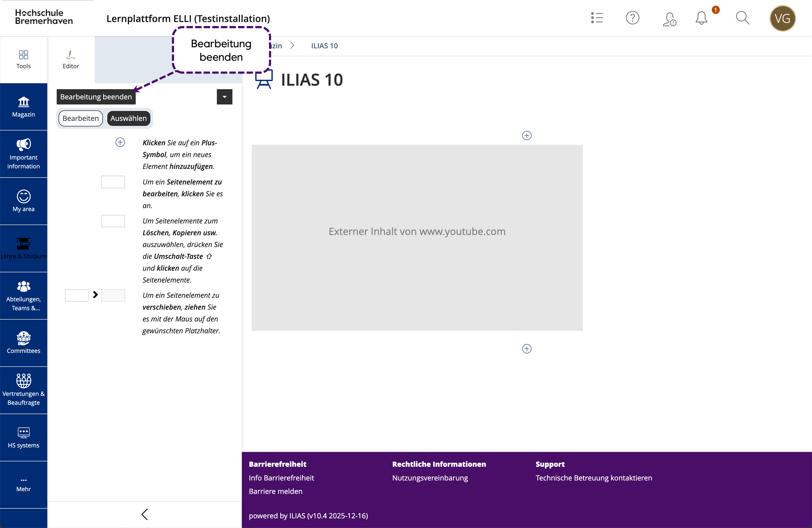Screen dimensions: 812x528
Task: Open notifications bell icon
Action: point(702,18)
